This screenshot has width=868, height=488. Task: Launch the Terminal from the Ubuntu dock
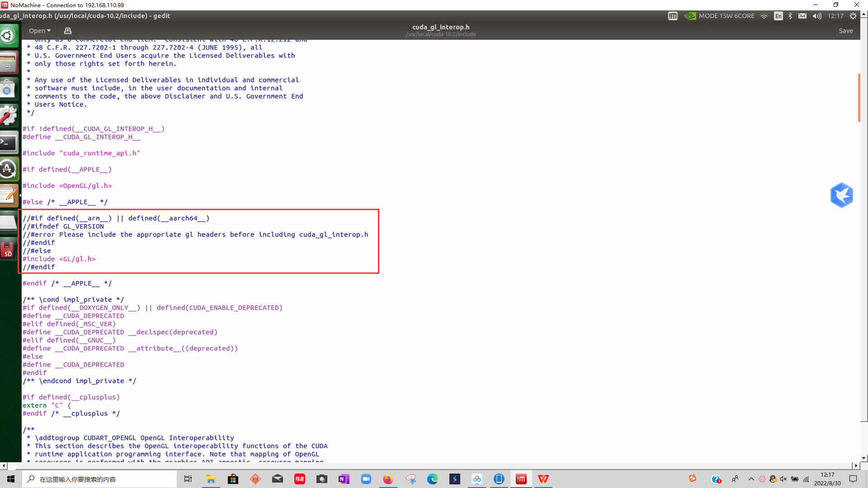coord(9,142)
